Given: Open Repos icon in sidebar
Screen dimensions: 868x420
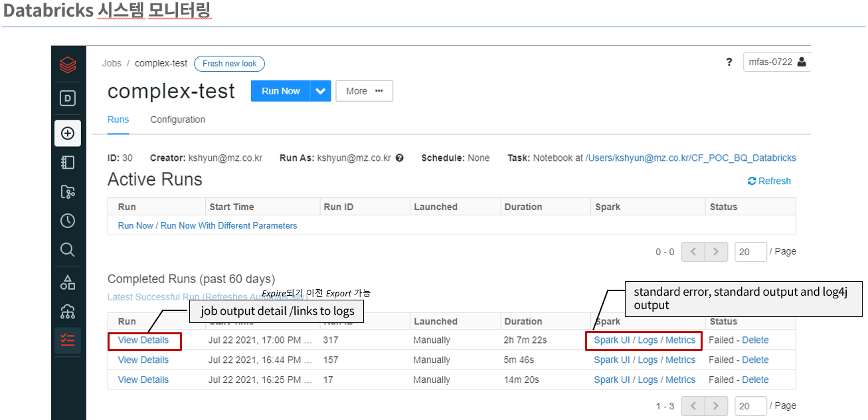Looking at the screenshot, I should coord(68,192).
